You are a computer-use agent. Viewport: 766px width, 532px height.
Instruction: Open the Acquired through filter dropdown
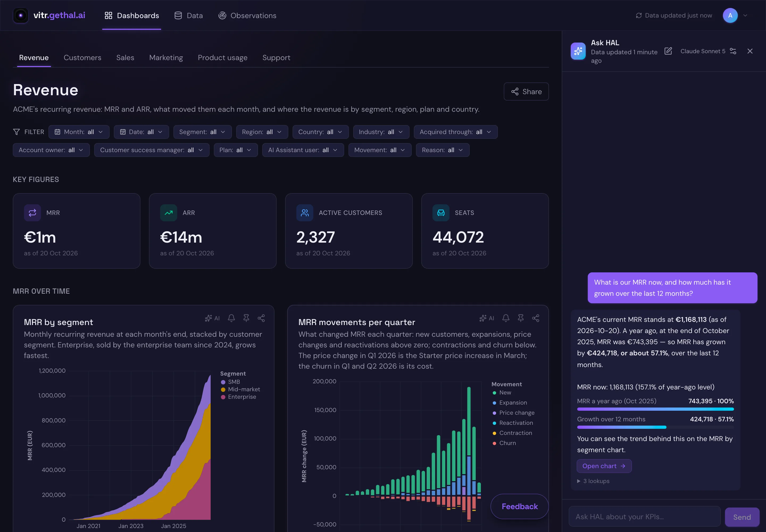tap(456, 132)
